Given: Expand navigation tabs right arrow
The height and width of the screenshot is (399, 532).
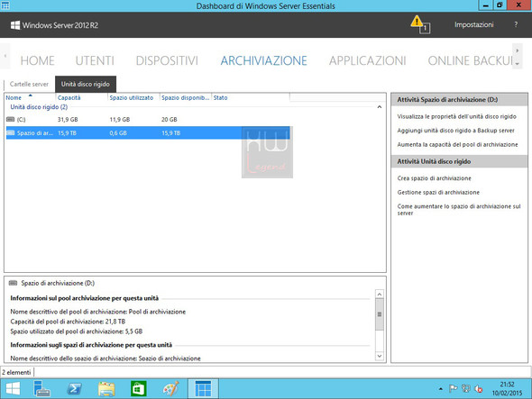Looking at the screenshot, I should click(517, 50).
